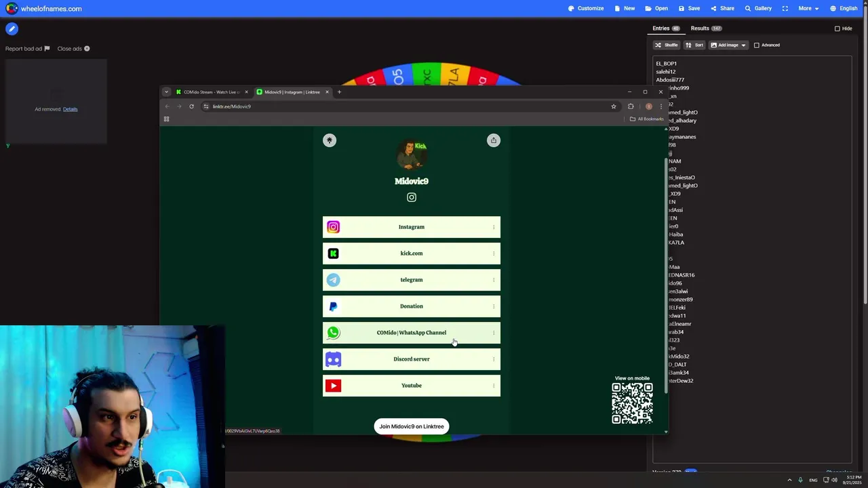Open the Discord server link
The image size is (868, 488).
pos(412,359)
